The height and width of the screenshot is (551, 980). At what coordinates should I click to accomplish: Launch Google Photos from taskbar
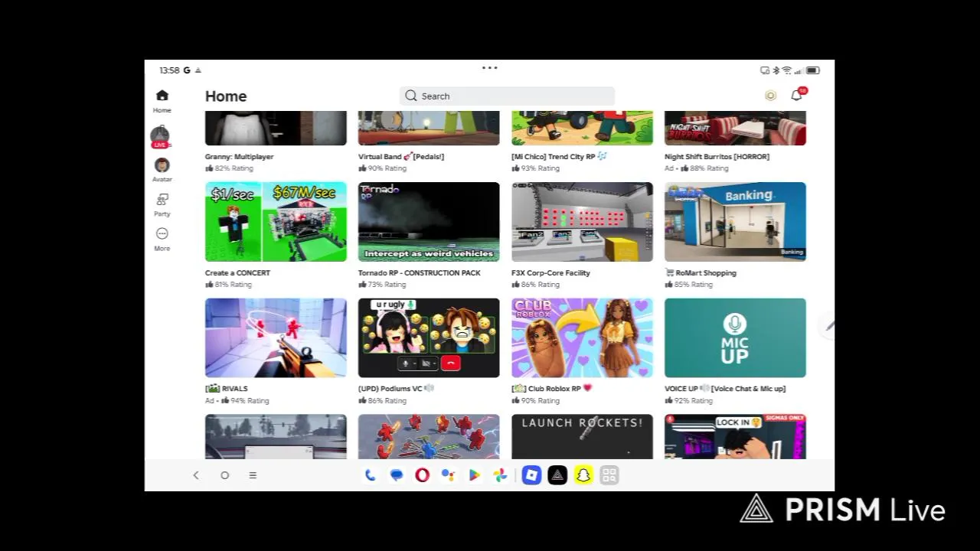(x=500, y=475)
